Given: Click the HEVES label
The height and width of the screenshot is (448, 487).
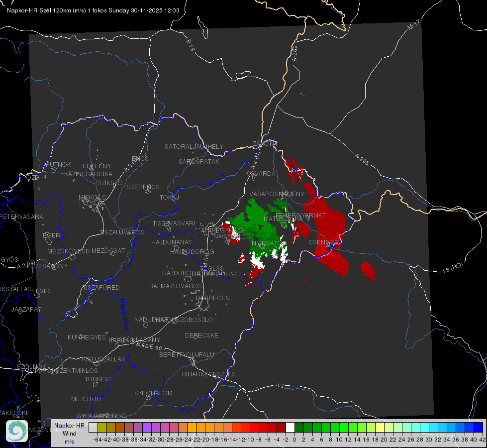Looking at the screenshot, I should pyautogui.click(x=41, y=291).
